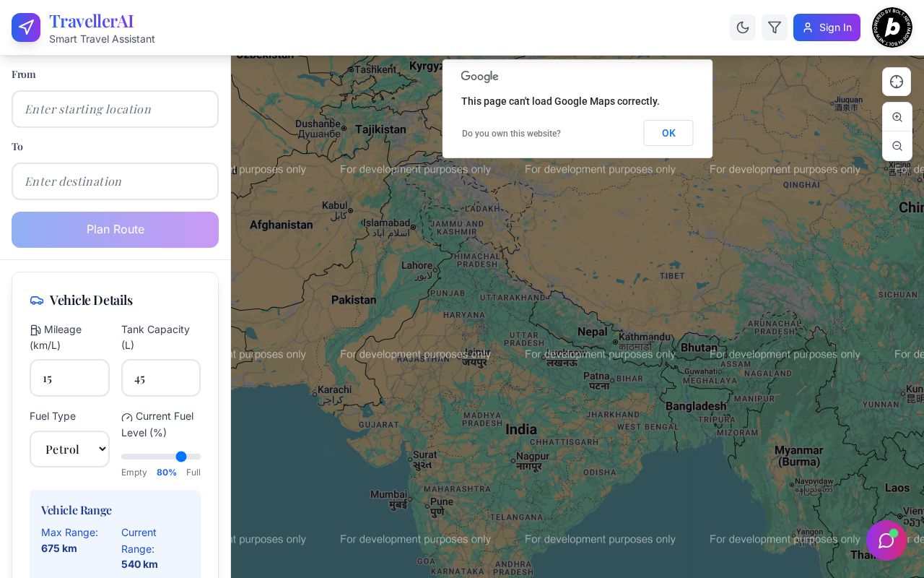
Task: Click the Google logo in dialog
Action: (480, 77)
